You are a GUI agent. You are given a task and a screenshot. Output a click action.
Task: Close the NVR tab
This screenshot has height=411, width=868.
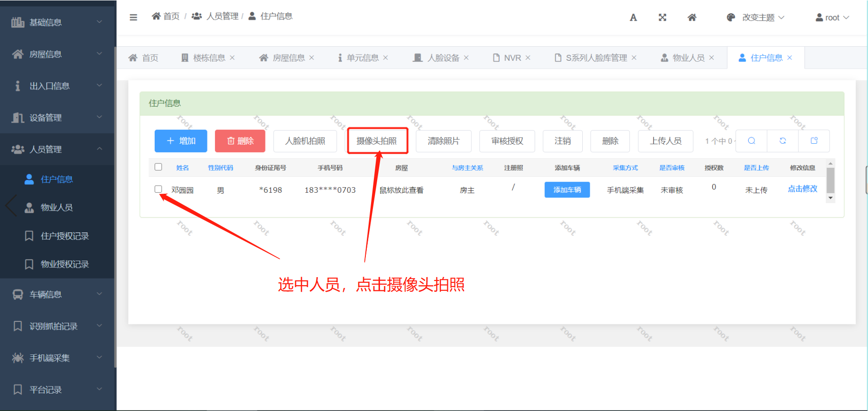tap(528, 58)
